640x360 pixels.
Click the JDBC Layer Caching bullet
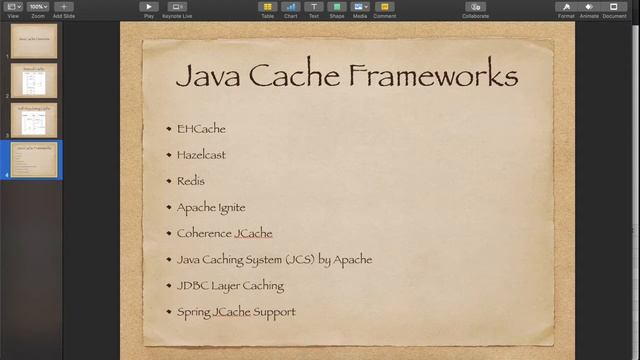pyautogui.click(x=230, y=286)
